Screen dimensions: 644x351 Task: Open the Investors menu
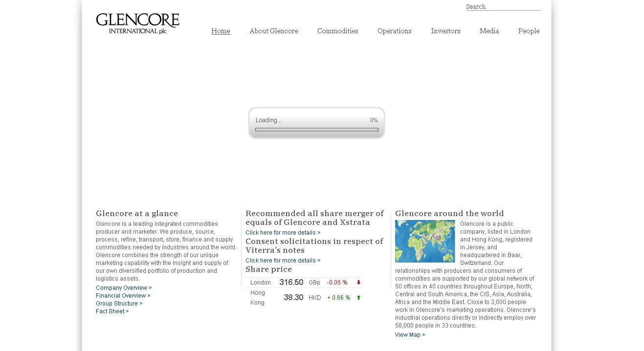445,31
